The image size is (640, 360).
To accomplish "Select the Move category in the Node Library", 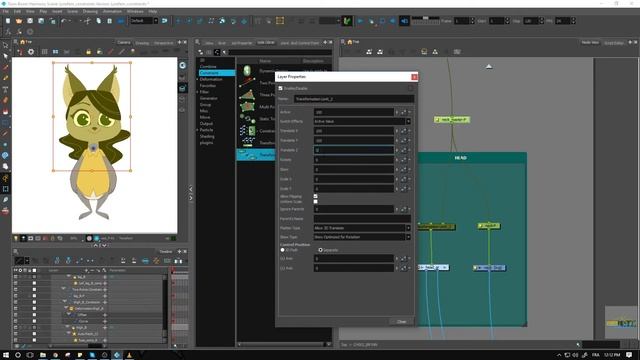I will pos(205,117).
